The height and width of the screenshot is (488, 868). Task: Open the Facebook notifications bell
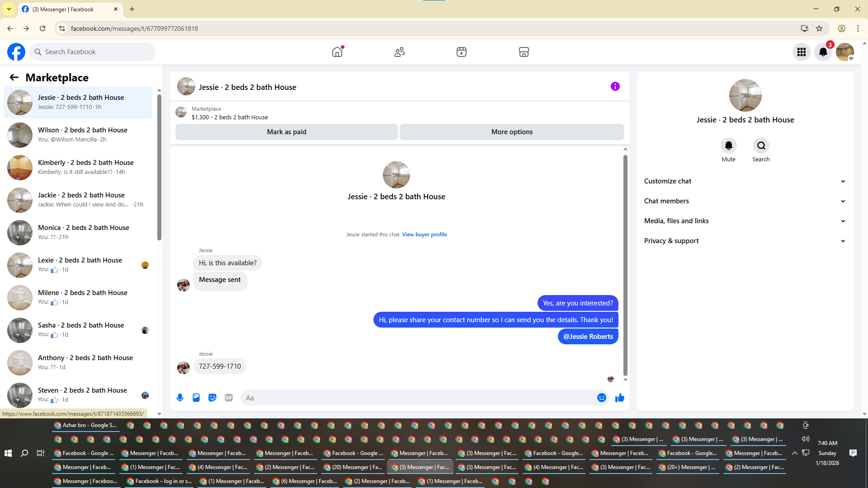[x=823, y=52]
